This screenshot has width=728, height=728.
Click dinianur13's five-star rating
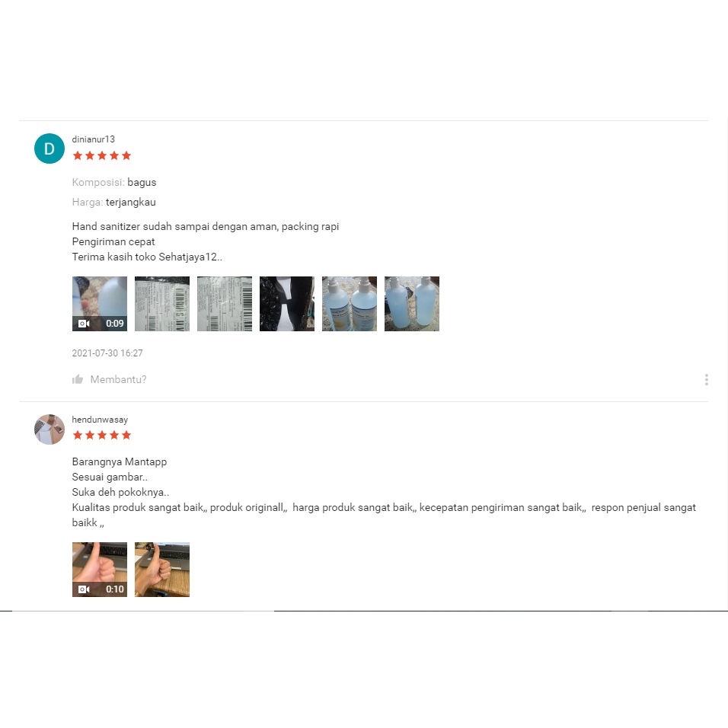(102, 155)
